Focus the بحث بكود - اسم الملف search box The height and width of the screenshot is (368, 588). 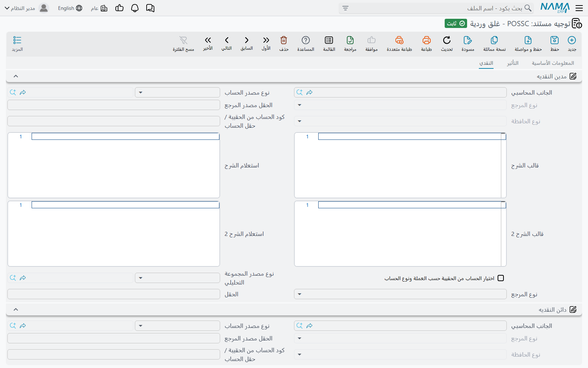coord(437,8)
